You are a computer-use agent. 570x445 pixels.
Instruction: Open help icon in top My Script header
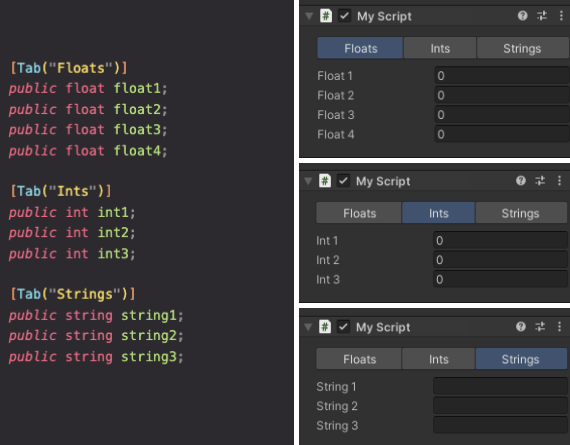point(522,16)
